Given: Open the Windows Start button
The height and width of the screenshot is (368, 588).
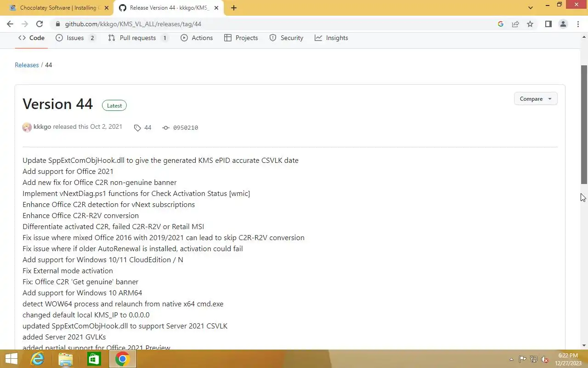Looking at the screenshot, I should tap(11, 359).
